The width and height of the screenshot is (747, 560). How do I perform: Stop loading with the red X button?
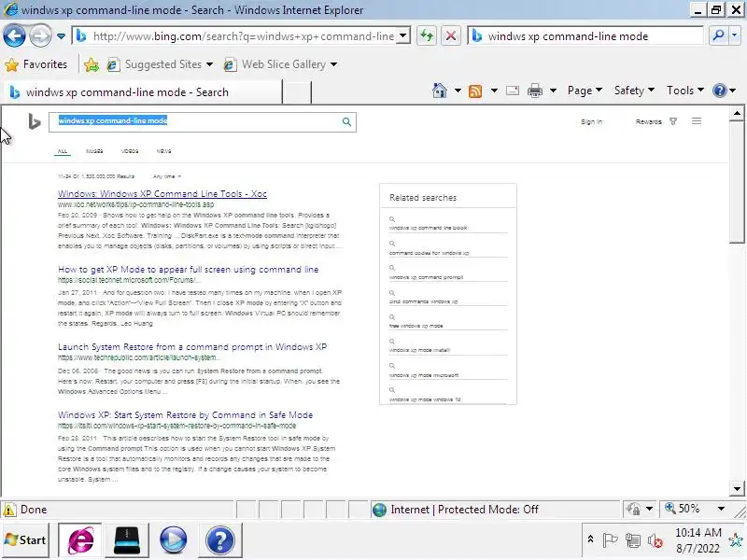[450, 36]
